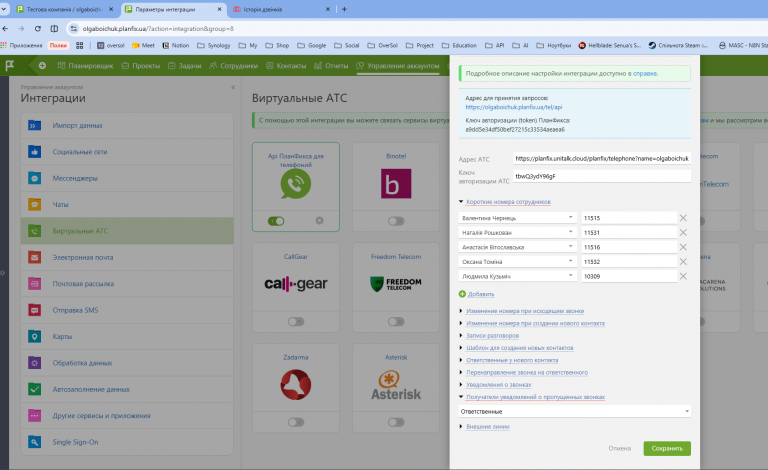Viewport: 768px width, 470px height.
Task: Expand Изменение номера при исходящем звонке
Action: [x=525, y=311]
